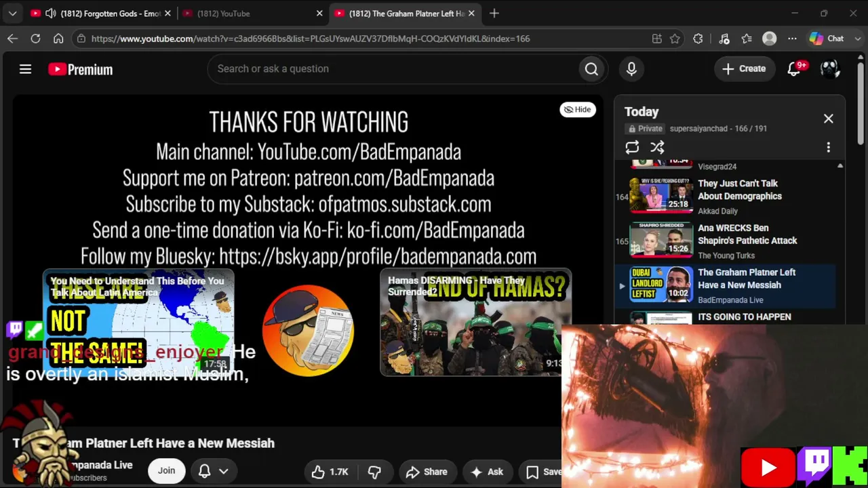Open the Latin America end-screen video

click(138, 323)
